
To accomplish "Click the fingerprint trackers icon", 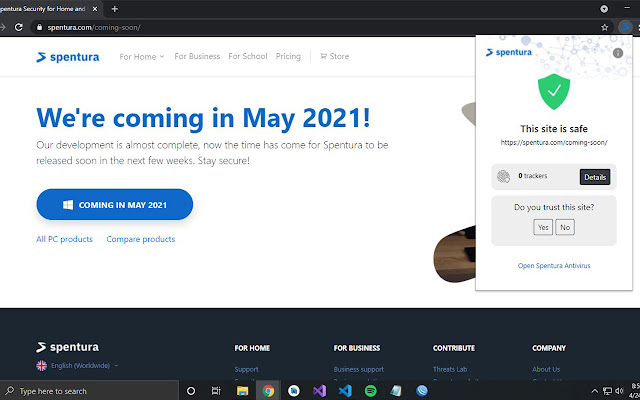I will click(x=503, y=177).
